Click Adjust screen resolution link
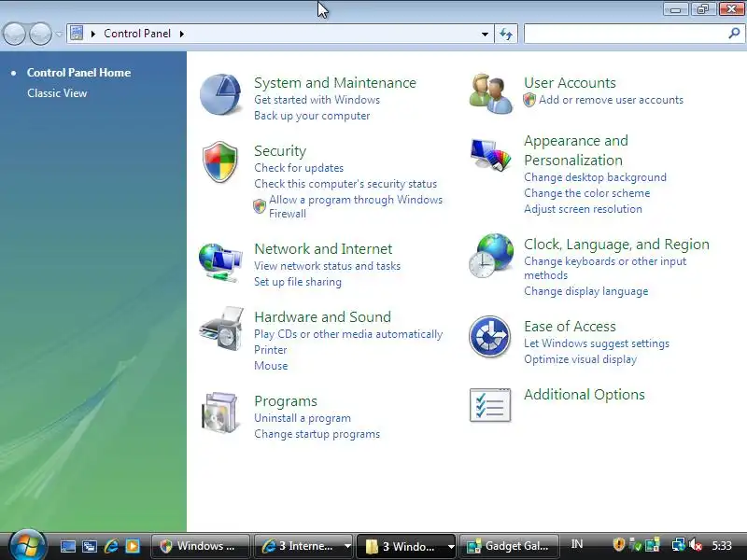This screenshot has height=560, width=747. (x=583, y=209)
